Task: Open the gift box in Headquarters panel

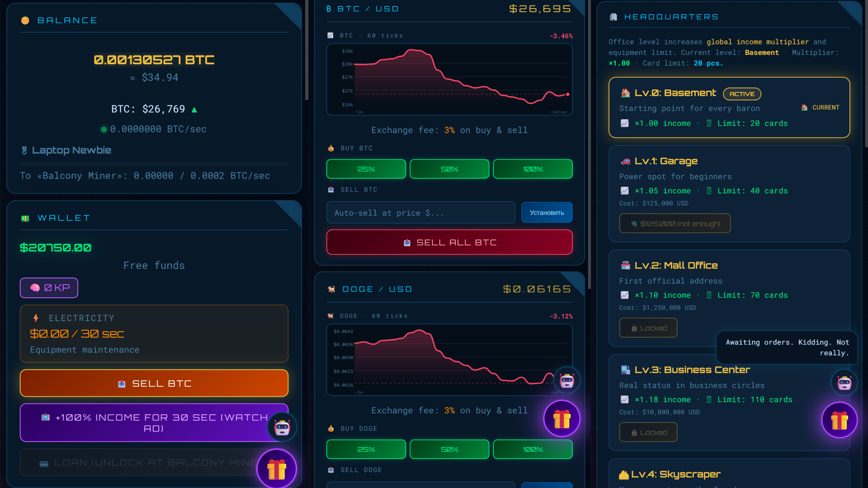Action: coord(840,420)
